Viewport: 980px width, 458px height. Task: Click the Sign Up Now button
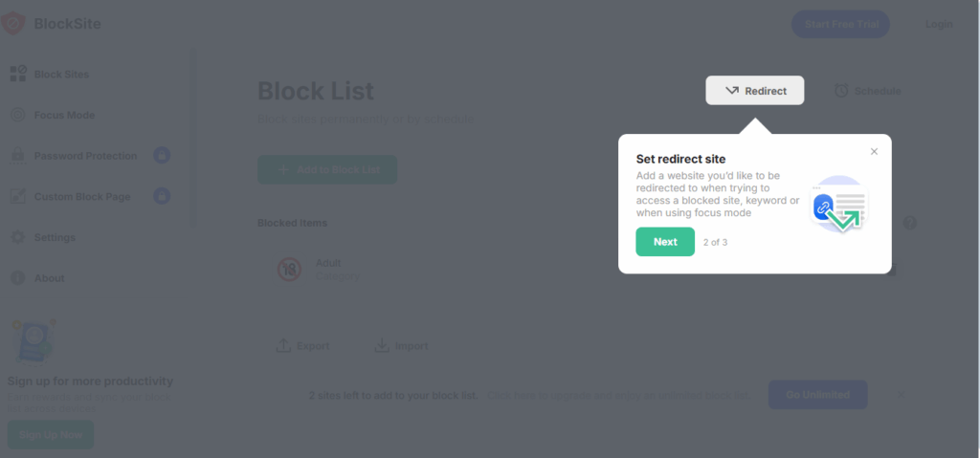click(x=51, y=435)
